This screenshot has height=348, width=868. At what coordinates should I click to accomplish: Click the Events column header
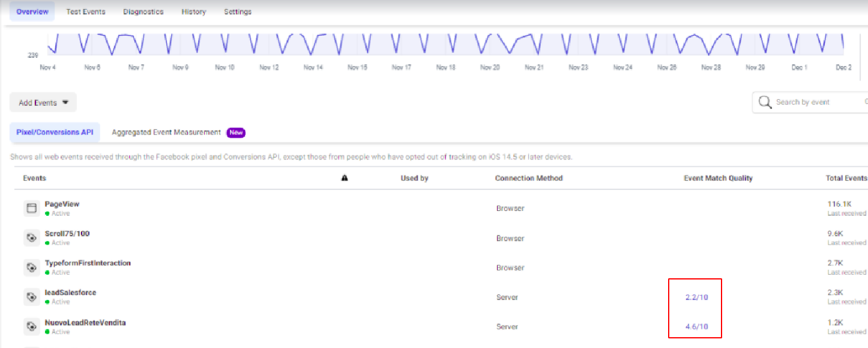click(x=35, y=178)
